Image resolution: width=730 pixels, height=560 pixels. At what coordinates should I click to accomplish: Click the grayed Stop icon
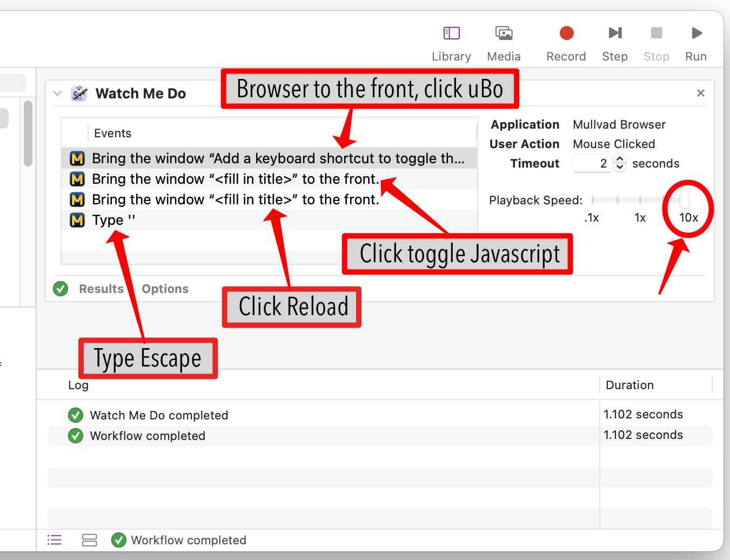[x=656, y=33]
